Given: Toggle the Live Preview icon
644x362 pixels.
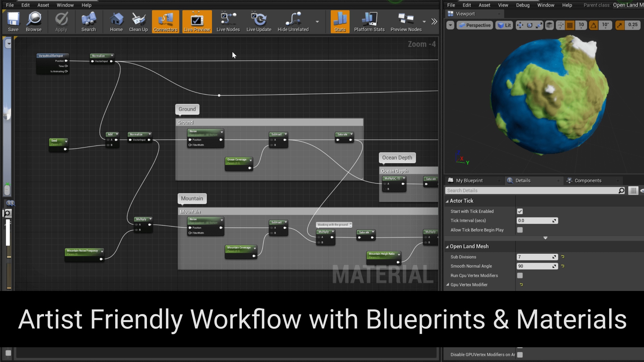Looking at the screenshot, I should [197, 21].
